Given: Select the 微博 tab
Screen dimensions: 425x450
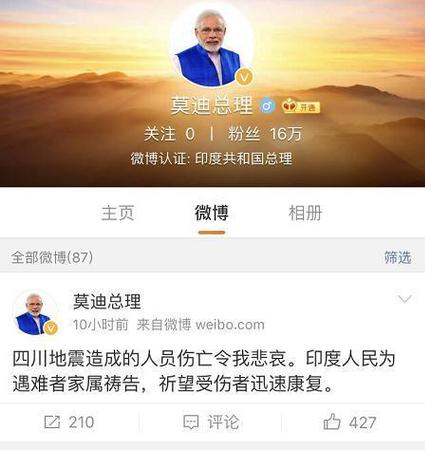Looking at the screenshot, I should click(212, 213).
